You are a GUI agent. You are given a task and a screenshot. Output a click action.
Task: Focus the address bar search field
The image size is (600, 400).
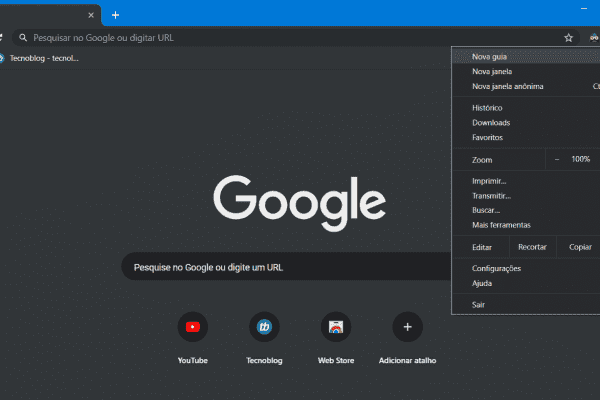(295, 38)
